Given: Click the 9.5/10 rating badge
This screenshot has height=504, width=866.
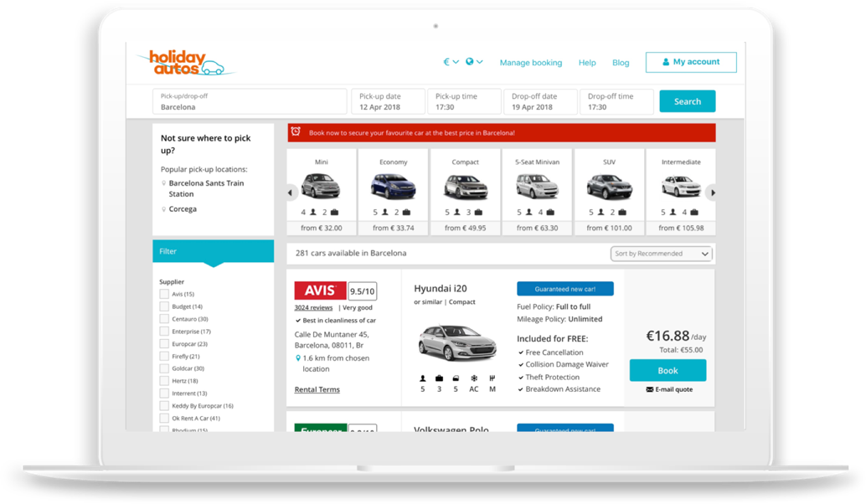Looking at the screenshot, I should pos(363,291).
